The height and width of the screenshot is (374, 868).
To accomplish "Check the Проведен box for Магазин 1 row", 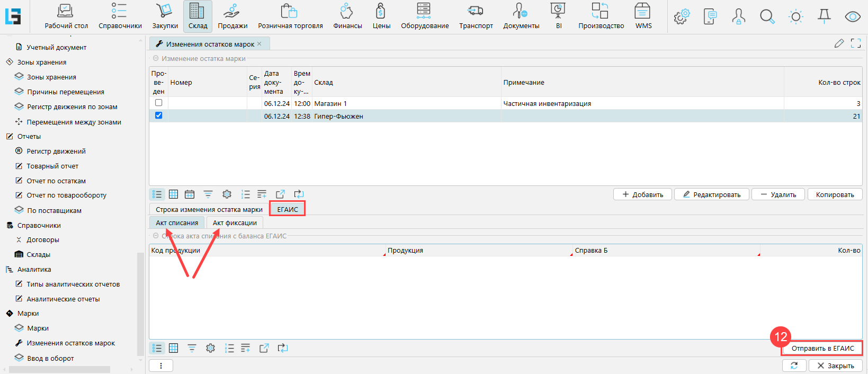I will coord(158,103).
